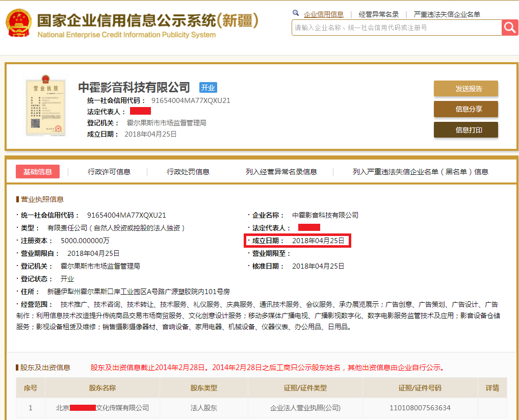
Task: Switch to the 行政处罚信息 tab
Action: pos(188,172)
